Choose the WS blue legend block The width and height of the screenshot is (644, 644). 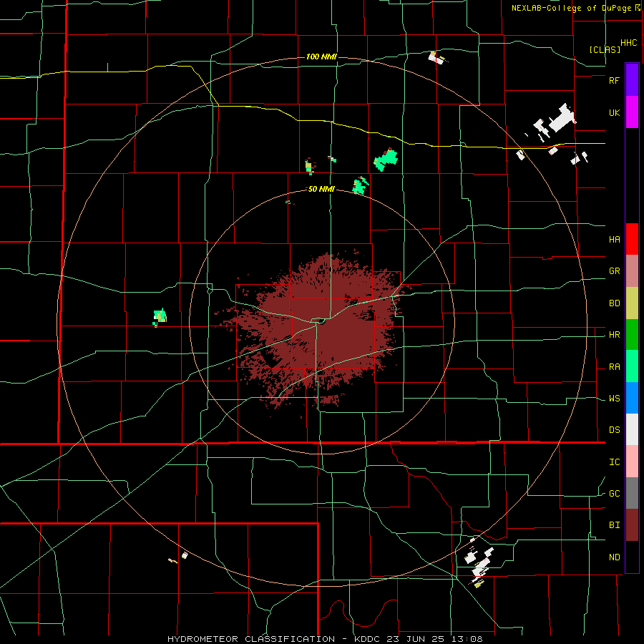tap(632, 398)
